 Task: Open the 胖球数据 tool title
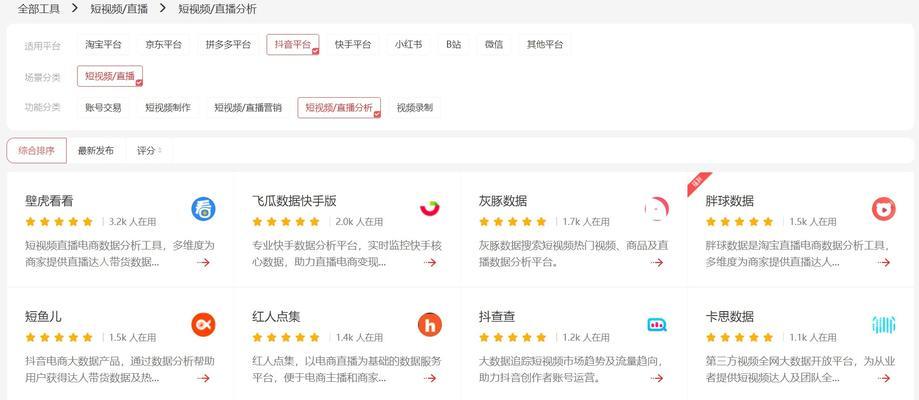click(x=730, y=201)
